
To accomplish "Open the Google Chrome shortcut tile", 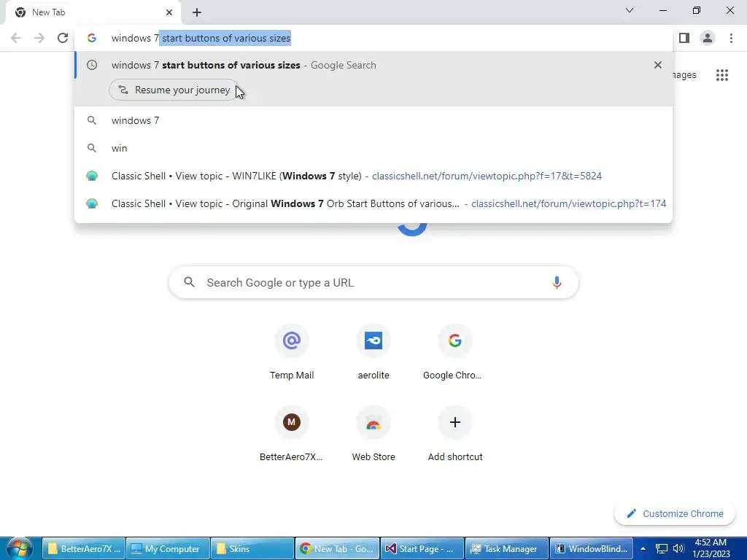I will click(455, 352).
